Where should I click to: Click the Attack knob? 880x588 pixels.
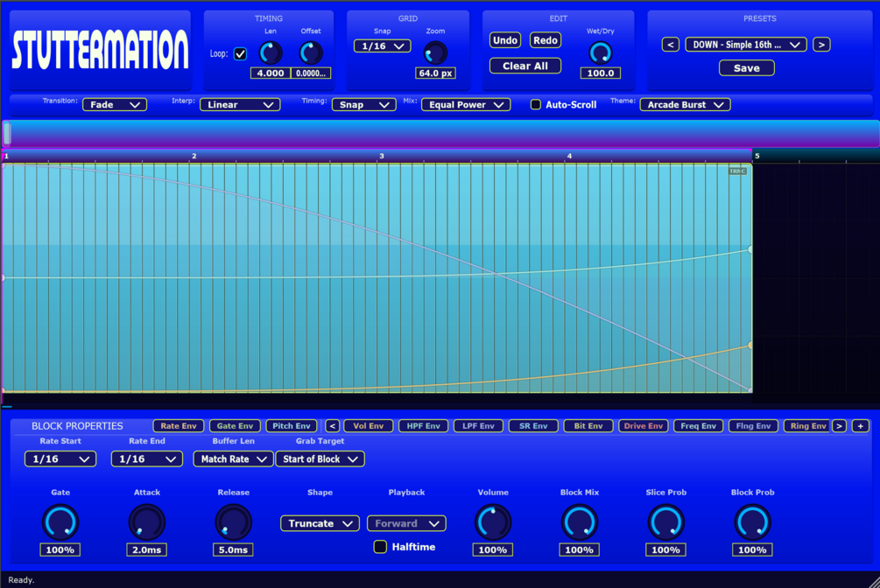coord(146,522)
